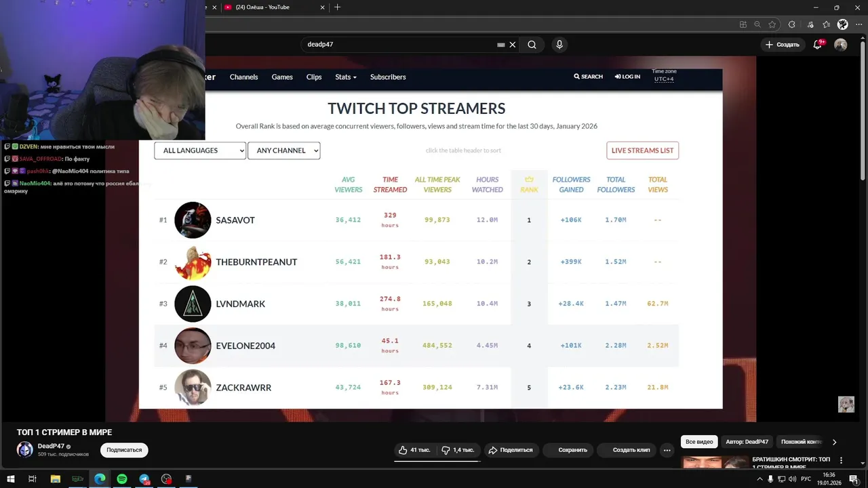Show next filter chips with arrow

834,442
